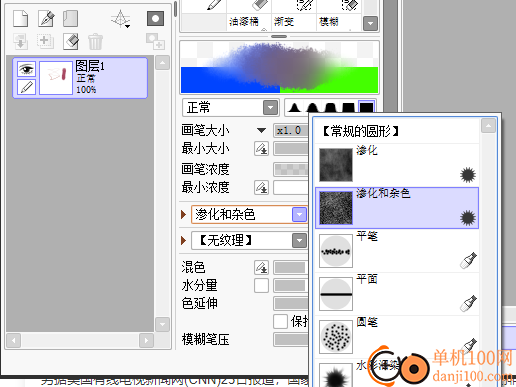Choose the sharpest brush edge shape

point(294,108)
